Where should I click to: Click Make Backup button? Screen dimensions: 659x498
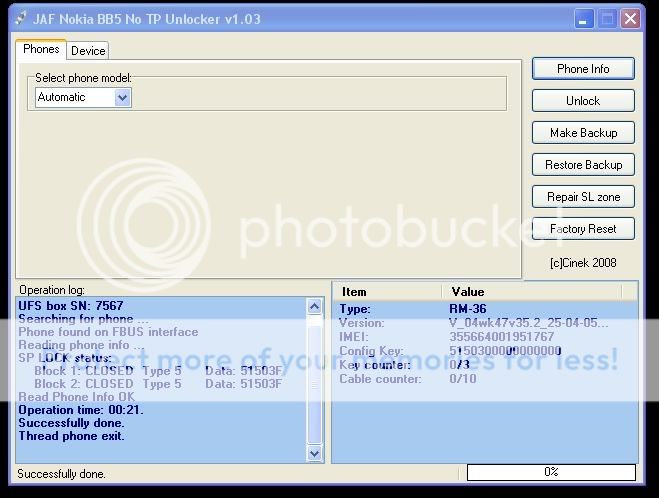point(583,133)
